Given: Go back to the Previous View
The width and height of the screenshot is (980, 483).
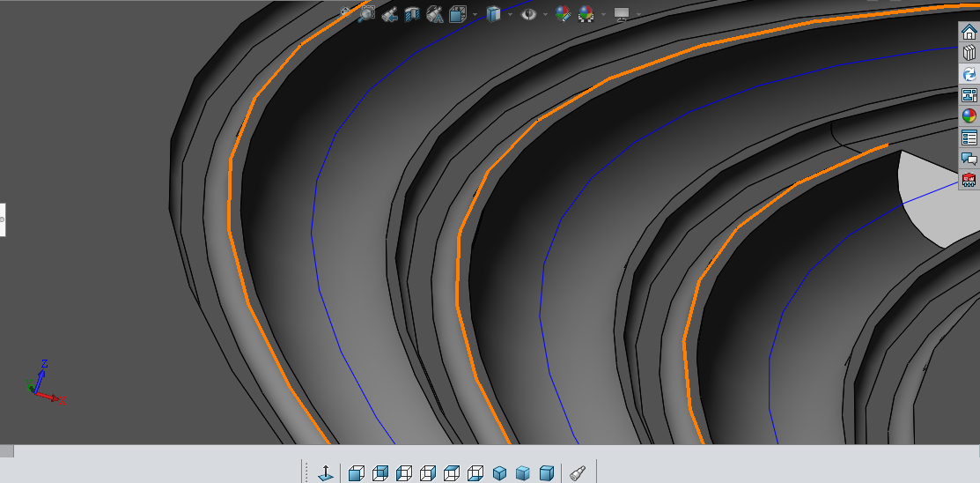Looking at the screenshot, I should click(390, 14).
